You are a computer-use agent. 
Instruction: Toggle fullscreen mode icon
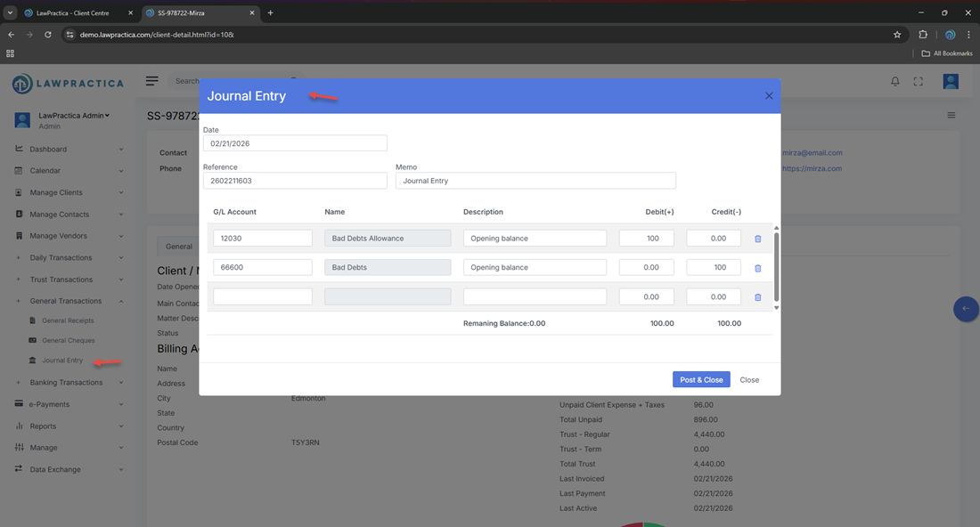point(919,82)
